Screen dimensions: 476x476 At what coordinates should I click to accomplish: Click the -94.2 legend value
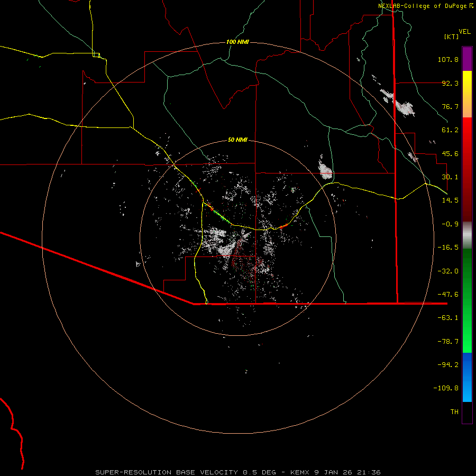point(448,365)
